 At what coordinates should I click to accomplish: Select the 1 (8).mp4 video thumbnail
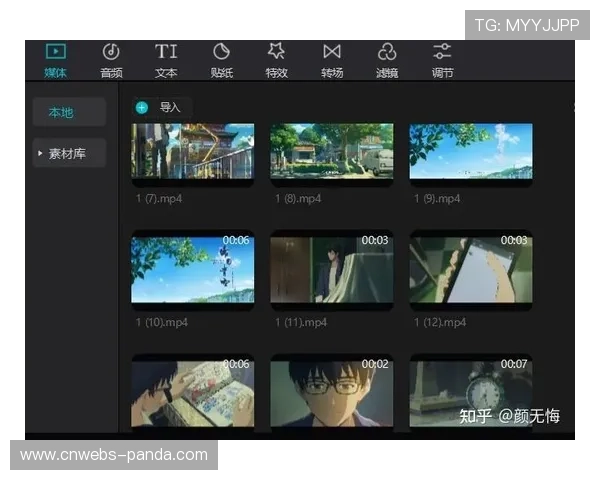point(332,151)
